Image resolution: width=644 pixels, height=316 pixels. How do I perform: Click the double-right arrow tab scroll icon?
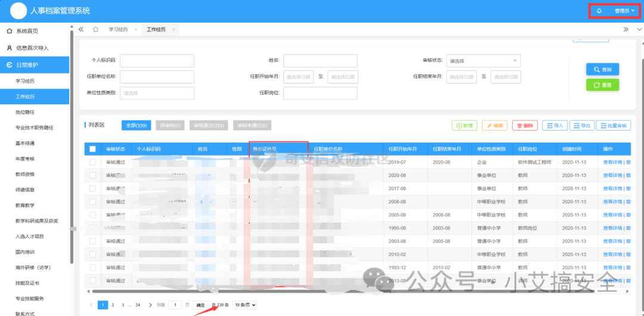pos(626,30)
